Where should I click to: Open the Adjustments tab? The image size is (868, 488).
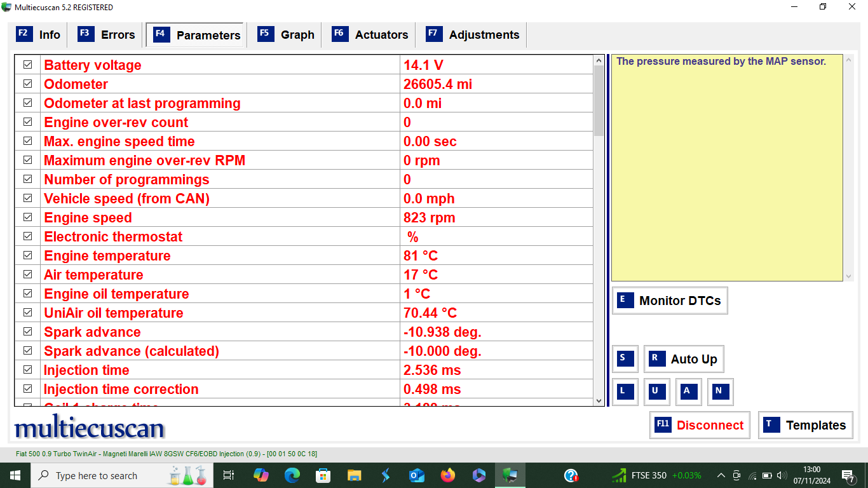click(473, 35)
